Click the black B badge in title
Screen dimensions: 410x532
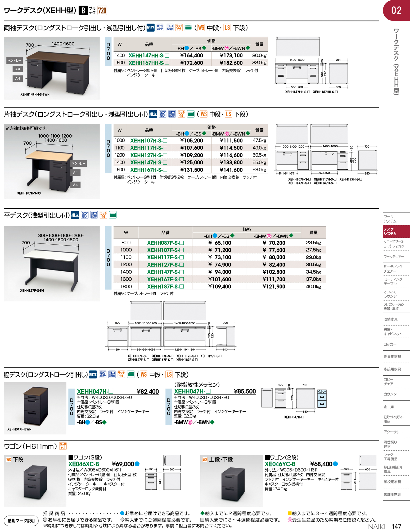(83, 10)
